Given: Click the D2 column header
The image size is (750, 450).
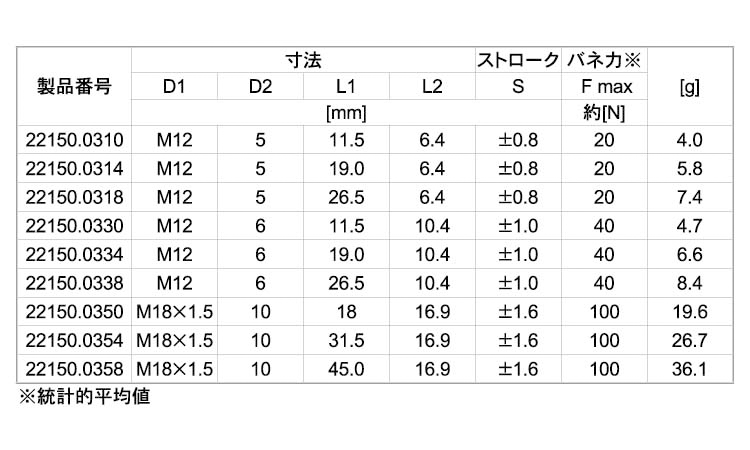Looking at the screenshot, I should click(x=260, y=87).
